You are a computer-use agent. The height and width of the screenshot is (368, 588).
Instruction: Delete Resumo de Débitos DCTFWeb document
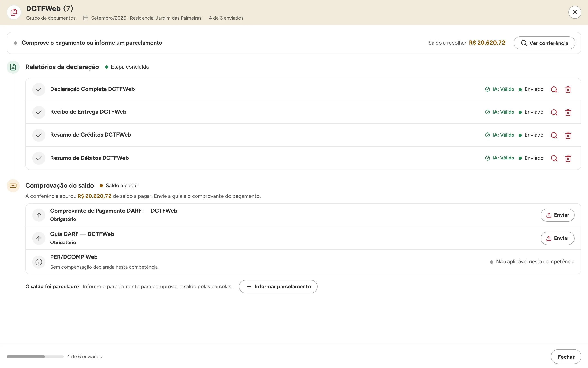point(568,158)
